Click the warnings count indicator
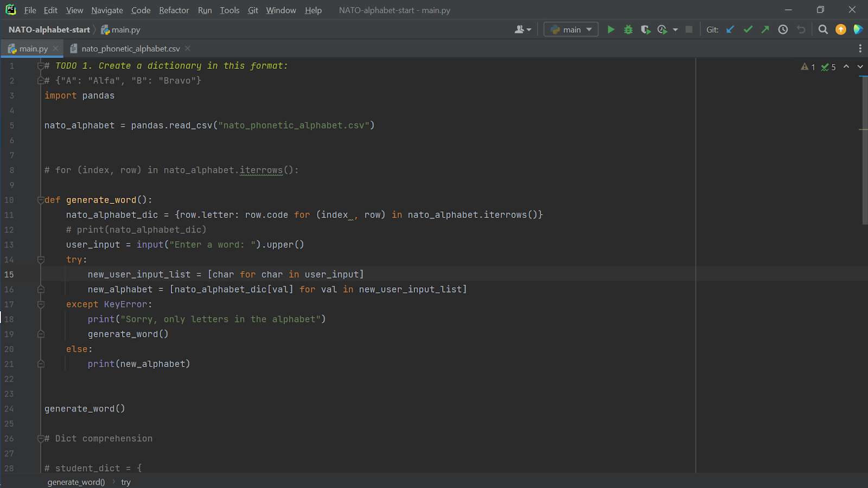Viewport: 868px width, 488px height. coord(808,67)
